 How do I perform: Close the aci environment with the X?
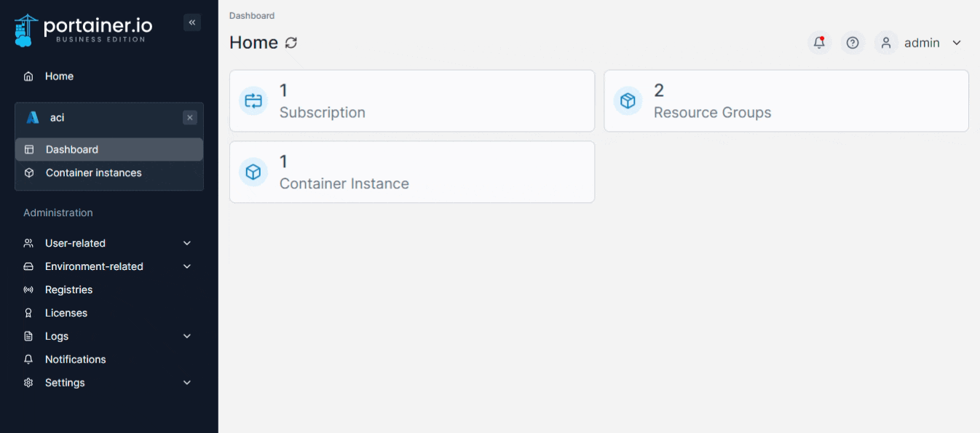point(190,118)
